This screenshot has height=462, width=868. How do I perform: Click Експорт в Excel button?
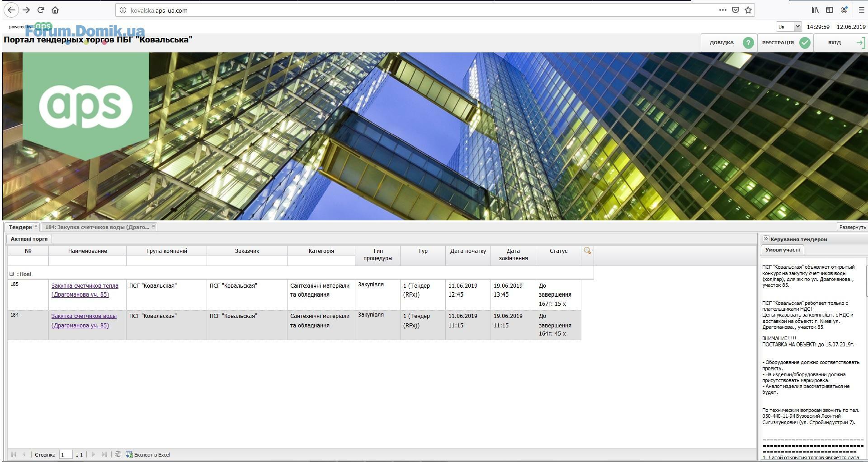(148, 455)
